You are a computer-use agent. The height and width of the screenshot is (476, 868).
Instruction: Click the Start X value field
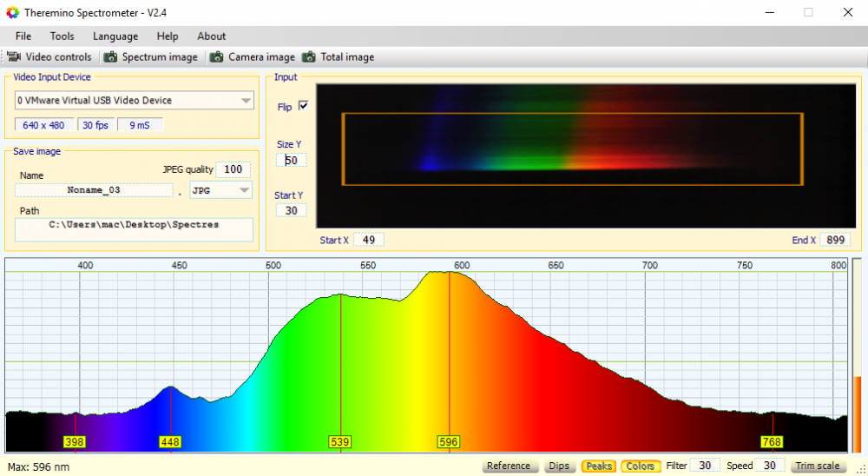[x=369, y=240]
